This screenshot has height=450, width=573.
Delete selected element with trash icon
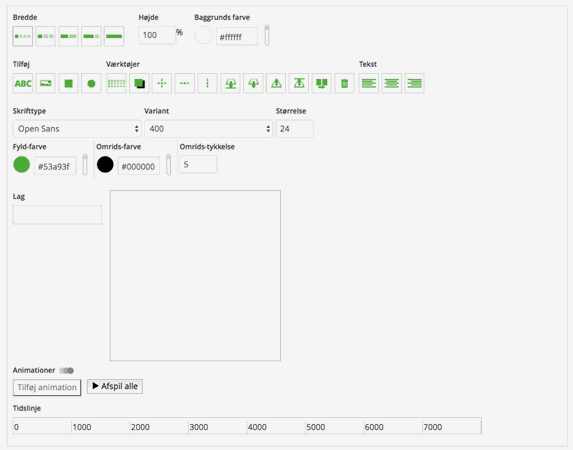(x=344, y=83)
